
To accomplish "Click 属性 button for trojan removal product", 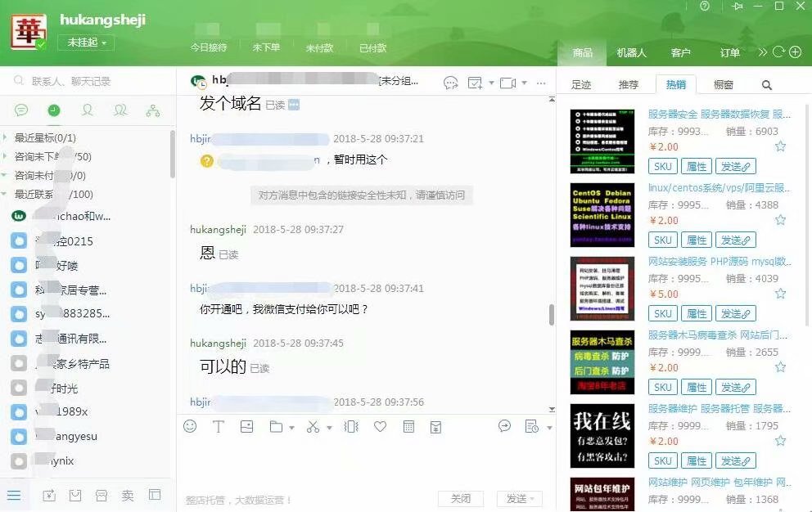I will pyautogui.click(x=697, y=387).
